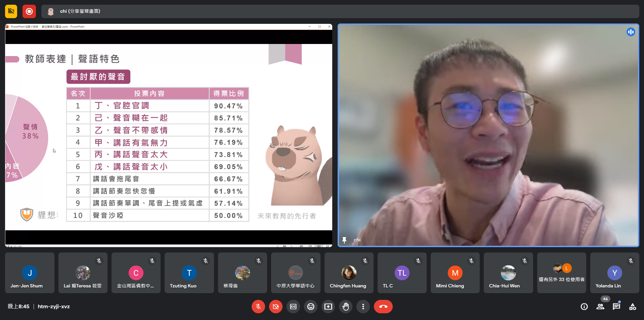The image size is (644, 320).
Task: Unmute the microphone in the call bar
Action: (x=258, y=307)
